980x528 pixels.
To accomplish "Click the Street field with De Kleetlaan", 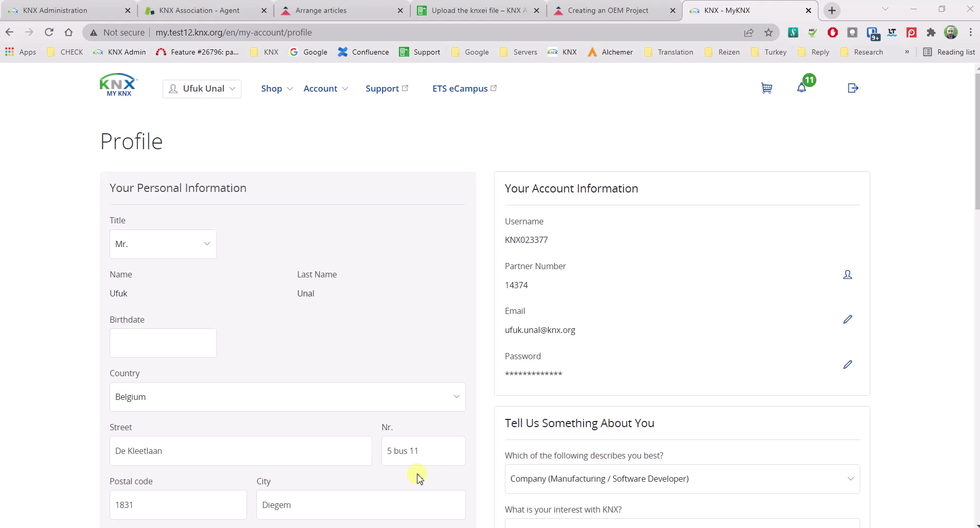I will [240, 451].
